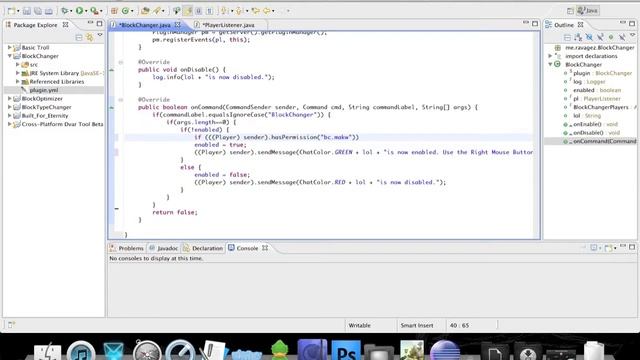
Task: Collapse All in Package Explorer toolbar
Action: [x=79, y=38]
